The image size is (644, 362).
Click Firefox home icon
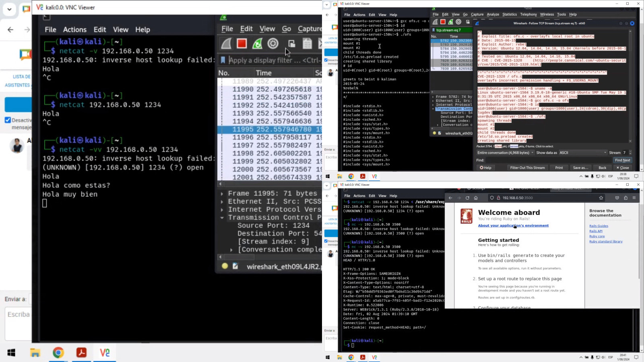(x=476, y=198)
